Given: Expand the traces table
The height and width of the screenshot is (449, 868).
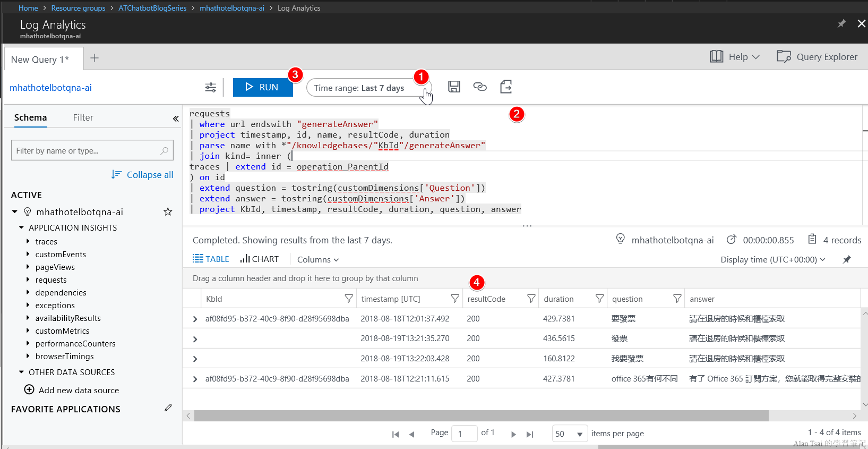Looking at the screenshot, I should [28, 241].
